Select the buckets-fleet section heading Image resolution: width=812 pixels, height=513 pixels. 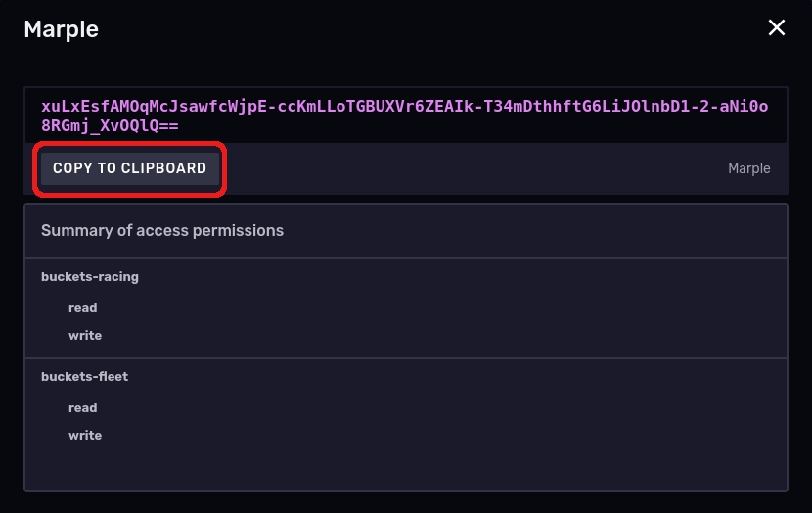coord(84,377)
